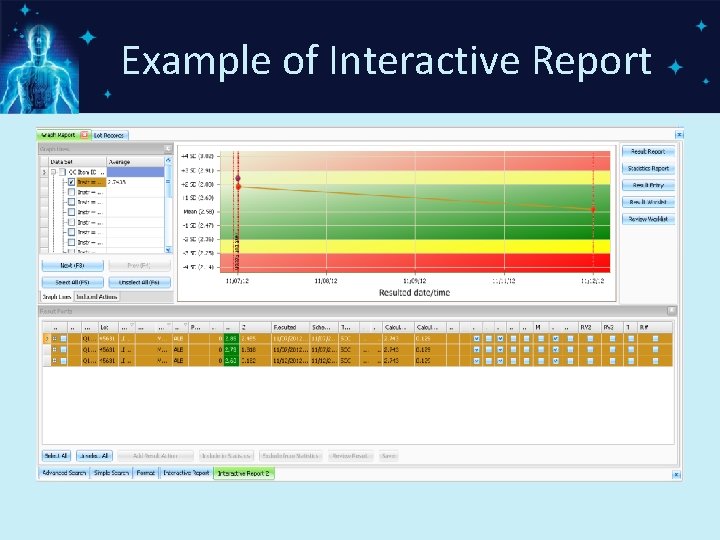
Task: Expand the result row with value 2.85
Action: coord(54,338)
